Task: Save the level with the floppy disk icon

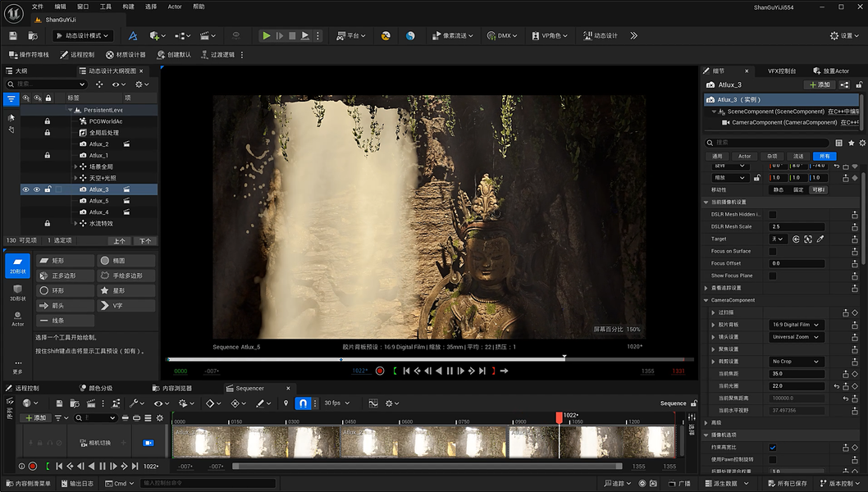Action: point(13,36)
